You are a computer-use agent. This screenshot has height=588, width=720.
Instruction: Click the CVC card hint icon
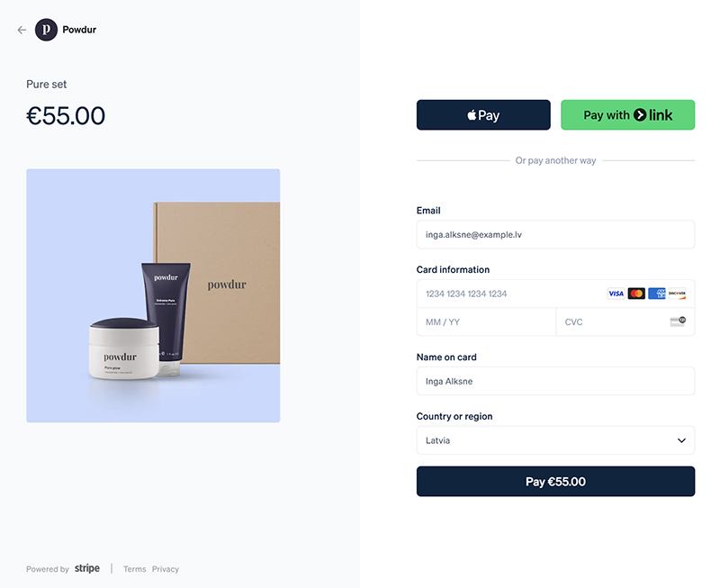pyautogui.click(x=678, y=321)
